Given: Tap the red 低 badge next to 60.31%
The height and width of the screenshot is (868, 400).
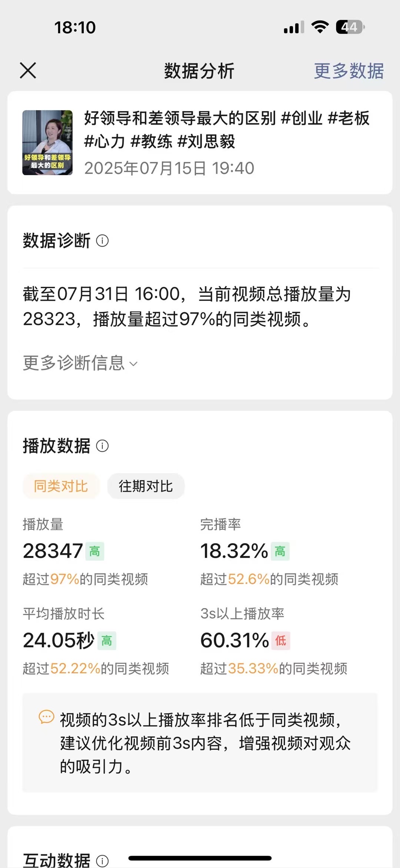Looking at the screenshot, I should 281,641.
